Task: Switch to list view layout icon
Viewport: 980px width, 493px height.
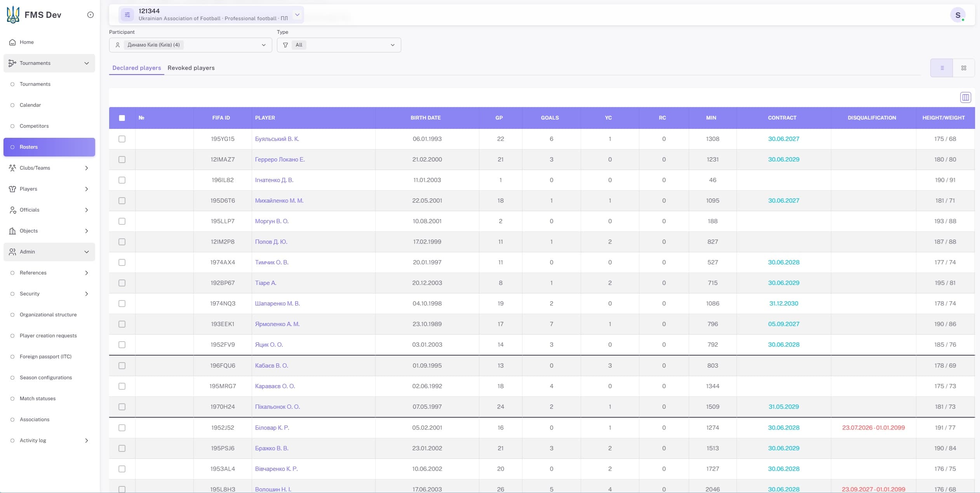Action: point(942,68)
